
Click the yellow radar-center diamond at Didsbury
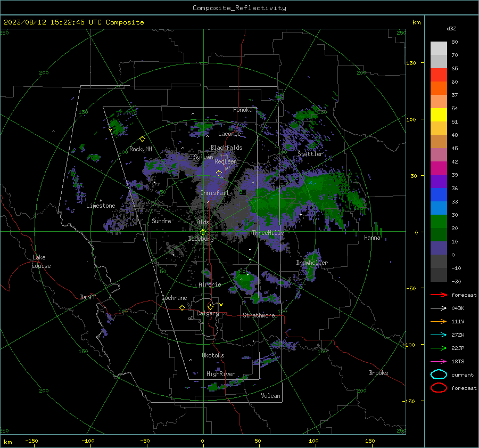pos(203,232)
